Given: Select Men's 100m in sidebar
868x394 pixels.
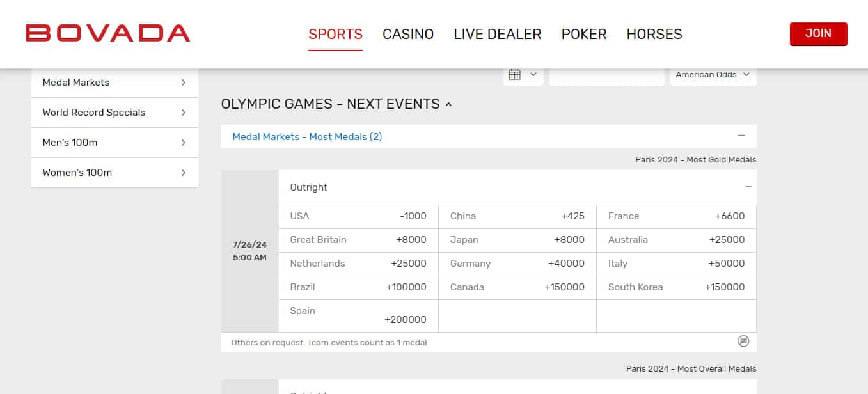Looking at the screenshot, I should pyautogui.click(x=114, y=143).
